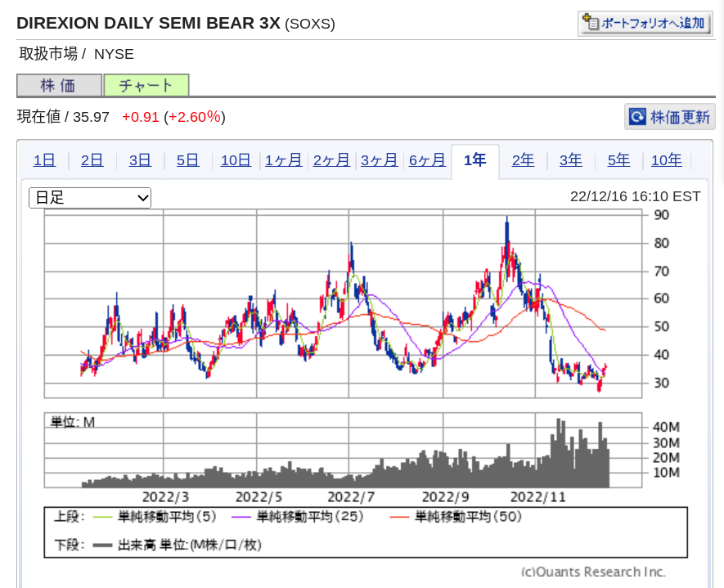Show the 3ヶ月 chart range

click(x=379, y=160)
